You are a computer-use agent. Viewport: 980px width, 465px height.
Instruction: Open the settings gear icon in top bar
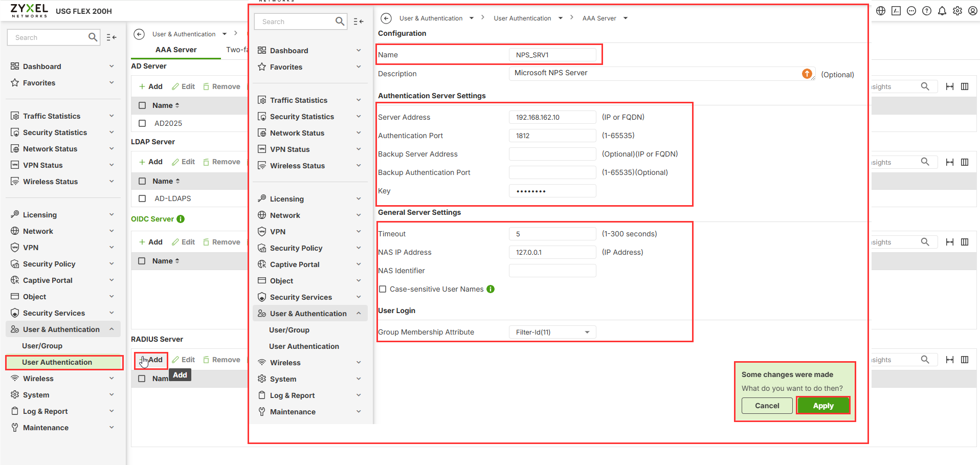[957, 11]
